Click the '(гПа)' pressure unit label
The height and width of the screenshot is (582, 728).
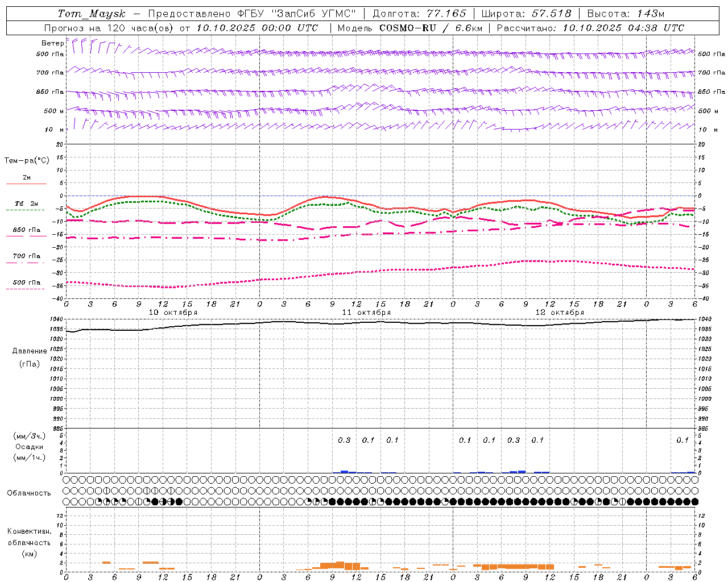[x=30, y=364]
